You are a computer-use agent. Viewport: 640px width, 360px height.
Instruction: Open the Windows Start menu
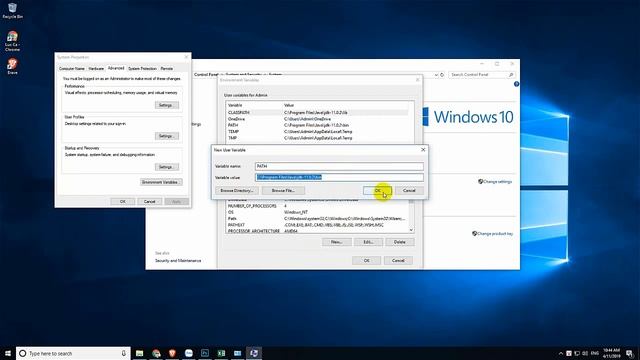[7, 353]
